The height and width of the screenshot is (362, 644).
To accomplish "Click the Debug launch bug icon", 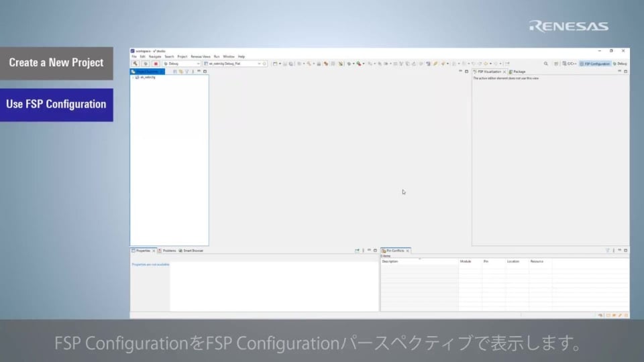I will coord(146,64).
